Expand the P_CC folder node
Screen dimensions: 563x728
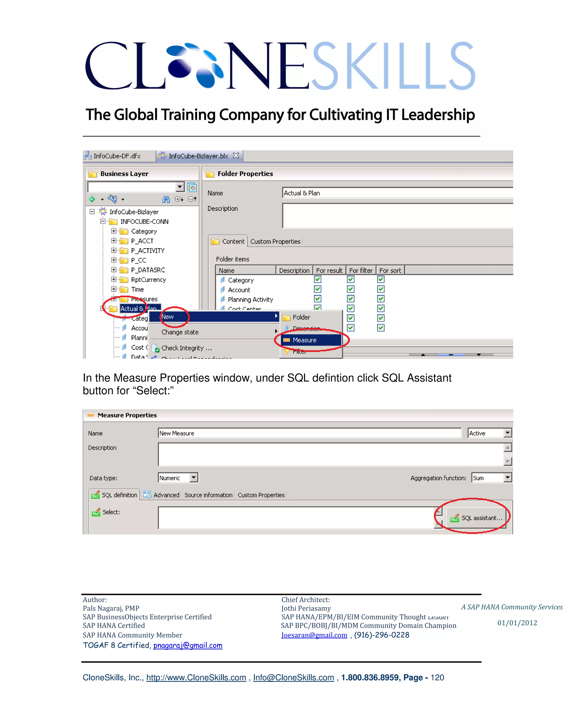tap(114, 260)
